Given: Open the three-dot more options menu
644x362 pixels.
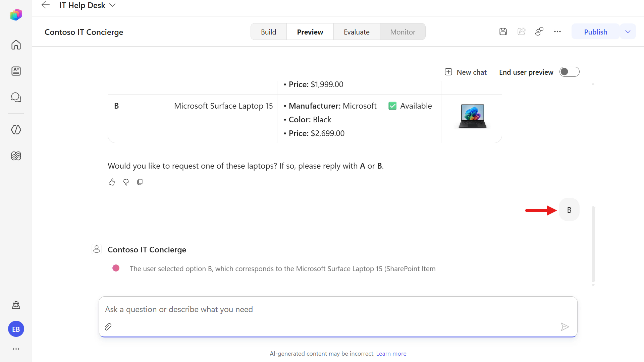Looking at the screenshot, I should click(557, 32).
